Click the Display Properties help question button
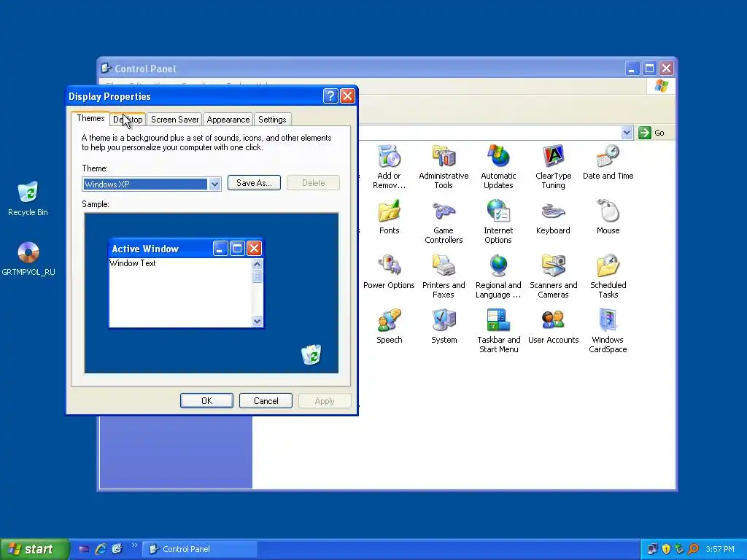747x560 pixels. (x=330, y=96)
